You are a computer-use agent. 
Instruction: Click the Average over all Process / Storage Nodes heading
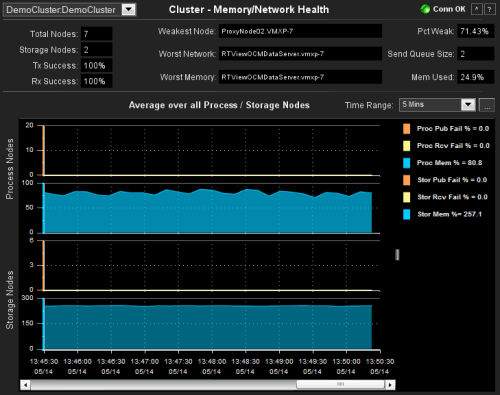(x=219, y=105)
